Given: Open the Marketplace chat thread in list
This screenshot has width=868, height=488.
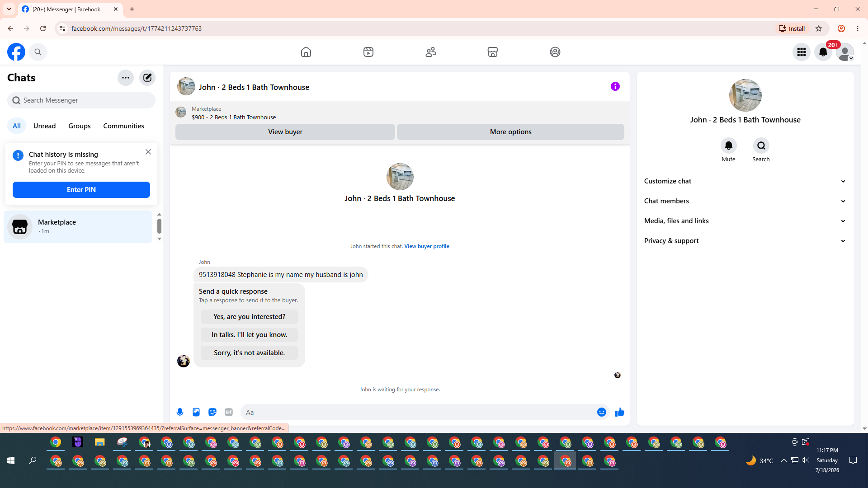Looking at the screenshot, I should [x=78, y=227].
